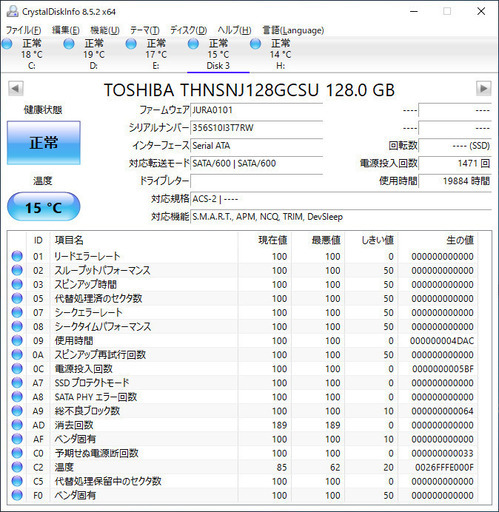Select drive H: status tab

click(x=280, y=54)
